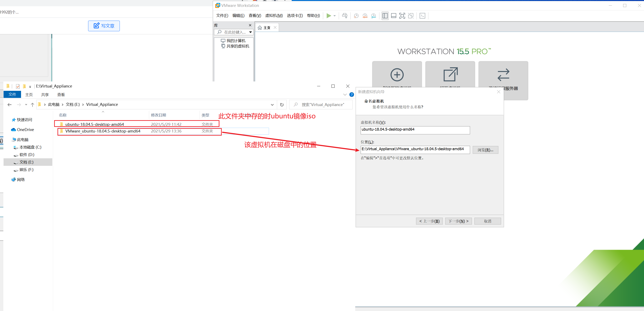Click the green Power On play icon

coord(329,16)
